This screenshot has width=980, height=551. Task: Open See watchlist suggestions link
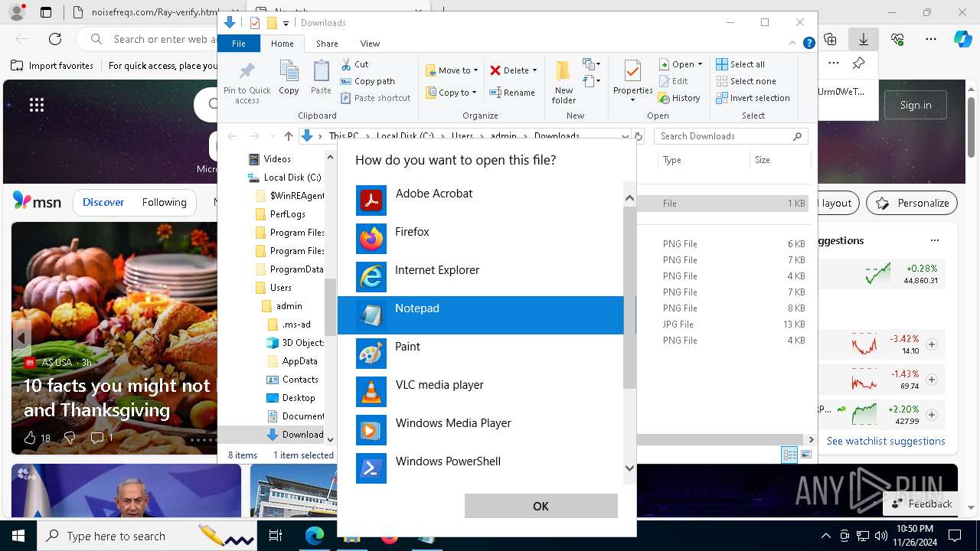point(886,441)
